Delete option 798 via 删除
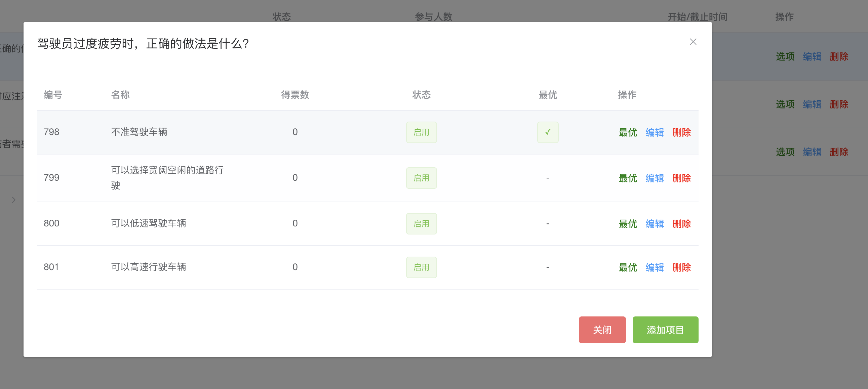Image resolution: width=868 pixels, height=389 pixels. tap(681, 132)
